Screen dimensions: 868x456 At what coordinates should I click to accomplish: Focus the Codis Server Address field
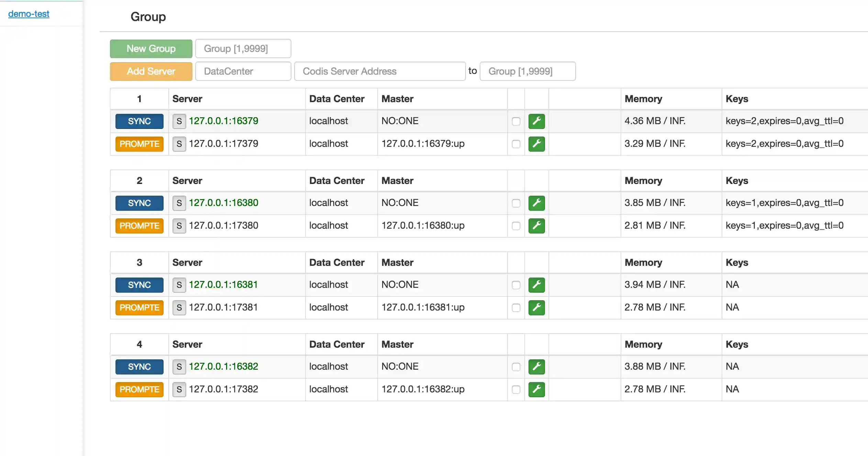[380, 71]
